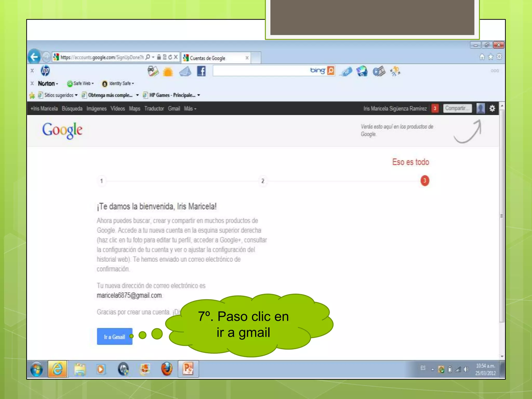Click the page vertical scrollbar thumb

(x=502, y=216)
